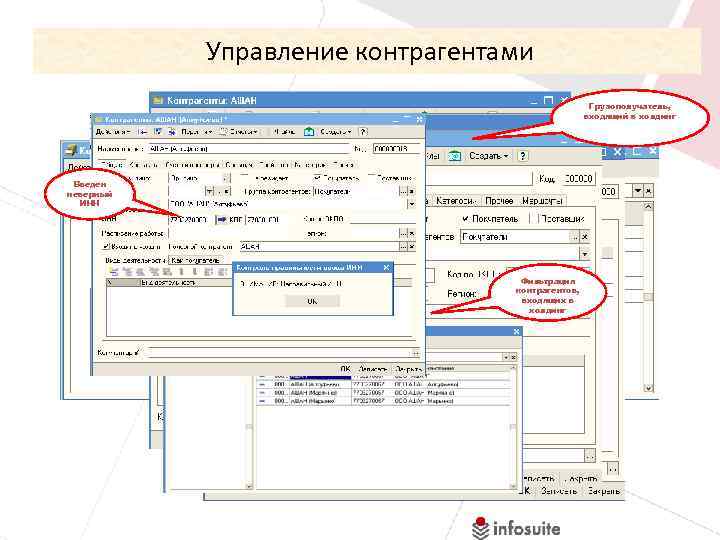Open Действия menu in АШАН (Алтуфьево) window

(112, 132)
